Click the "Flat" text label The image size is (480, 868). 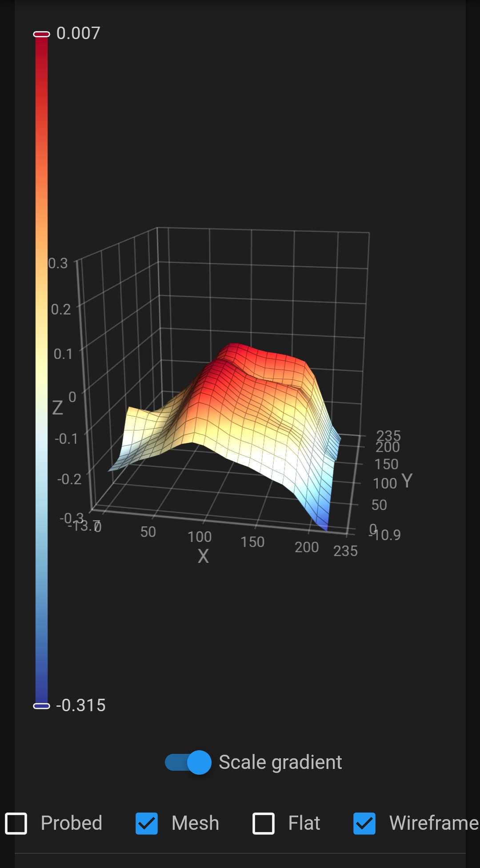coord(304,823)
